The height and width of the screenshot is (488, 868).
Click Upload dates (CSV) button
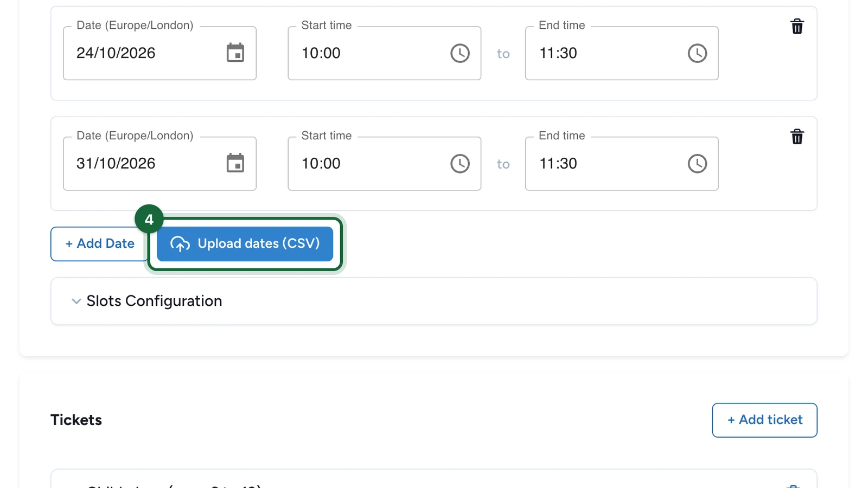point(245,244)
